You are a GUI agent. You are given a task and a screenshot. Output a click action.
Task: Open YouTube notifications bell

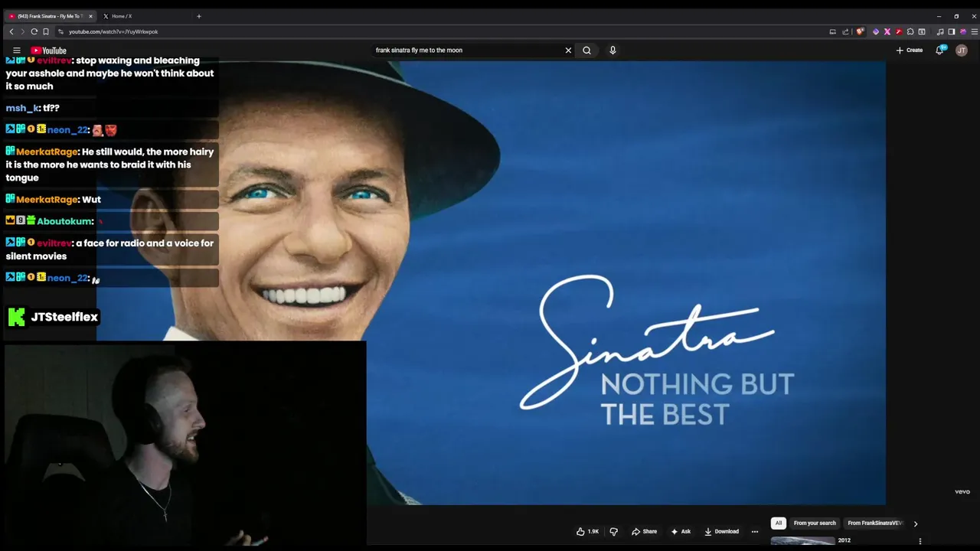[940, 51]
